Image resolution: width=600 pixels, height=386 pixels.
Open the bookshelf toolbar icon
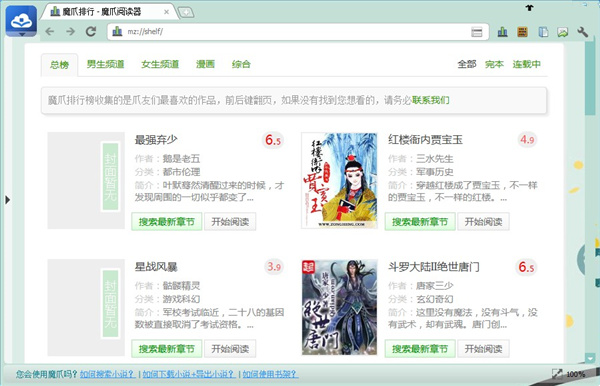coord(523,32)
